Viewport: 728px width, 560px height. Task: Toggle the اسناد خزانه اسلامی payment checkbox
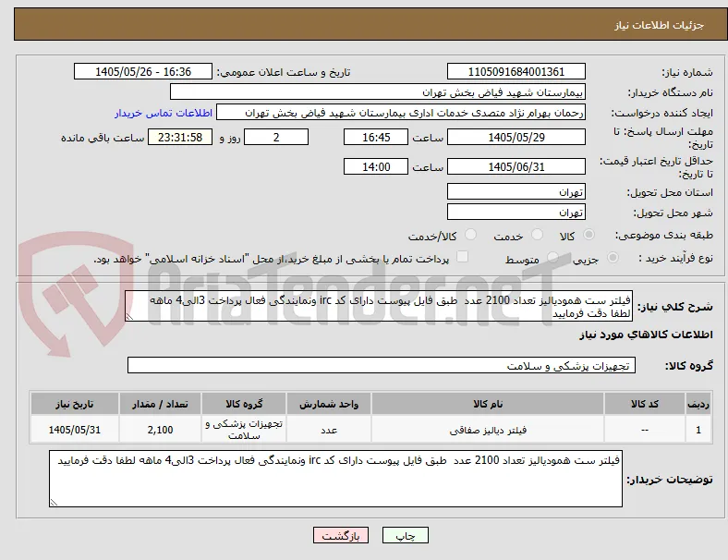[x=462, y=257]
